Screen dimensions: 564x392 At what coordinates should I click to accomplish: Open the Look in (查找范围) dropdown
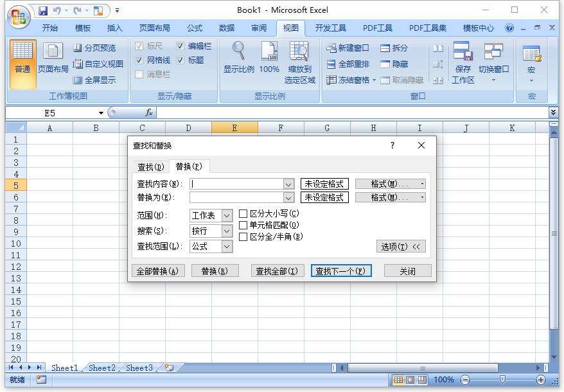227,247
